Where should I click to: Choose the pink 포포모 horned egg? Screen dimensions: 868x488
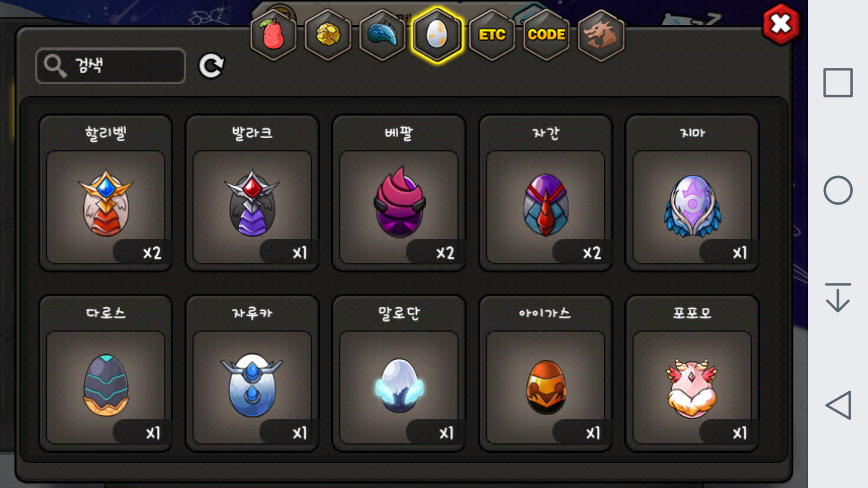pyautogui.click(x=692, y=373)
